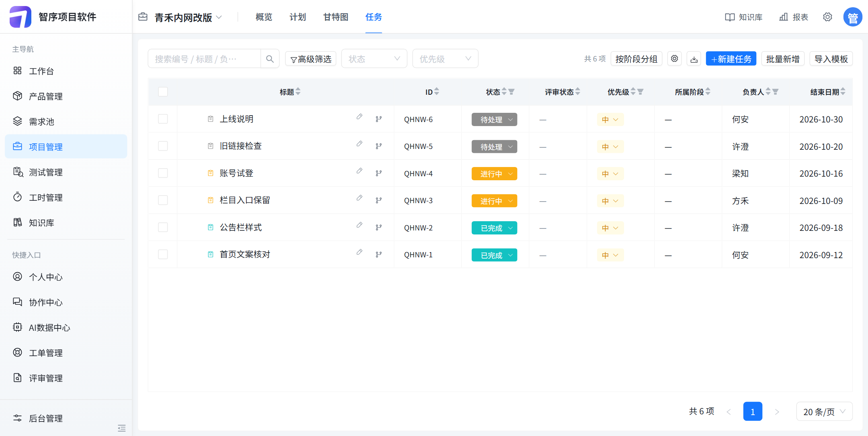
Task: Check the box for 账号试登 row
Action: click(x=163, y=173)
